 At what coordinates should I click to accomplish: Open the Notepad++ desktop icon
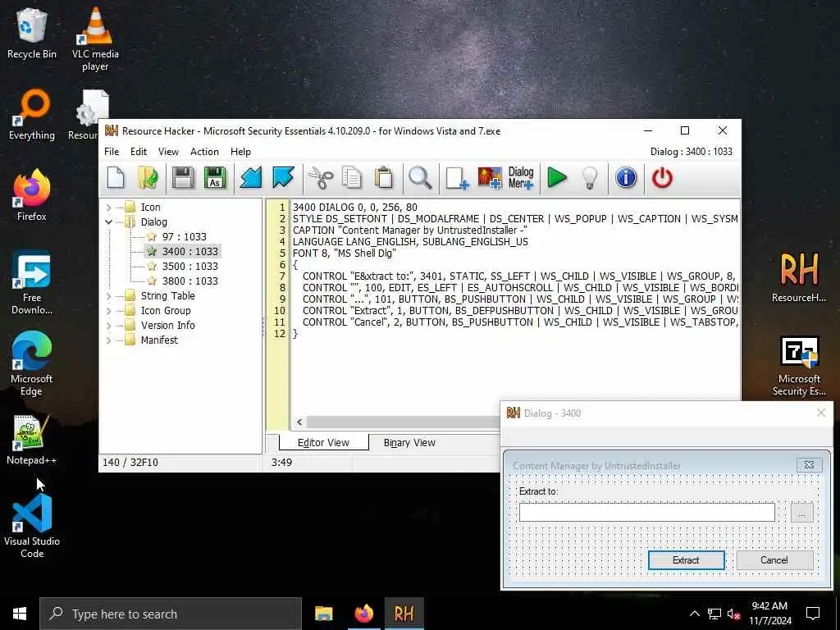click(32, 440)
